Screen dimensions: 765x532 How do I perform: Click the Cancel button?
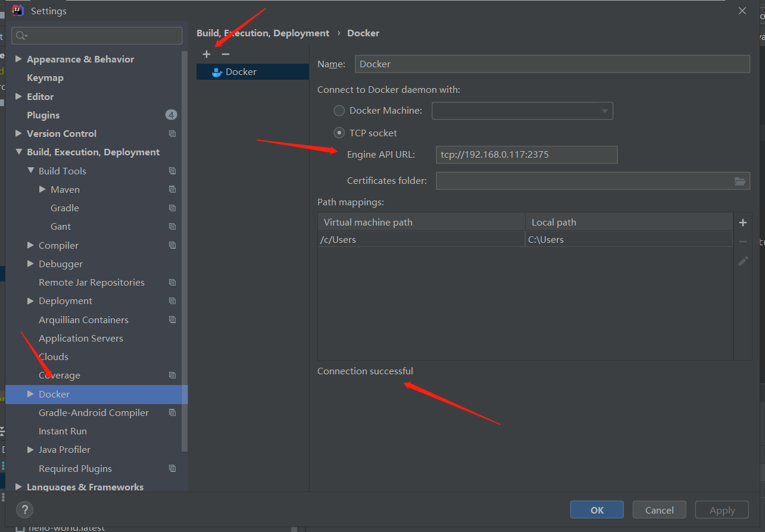660,510
